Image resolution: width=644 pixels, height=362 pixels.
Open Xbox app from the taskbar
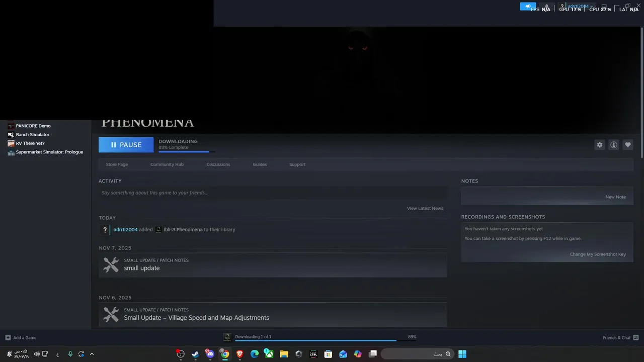click(269, 354)
